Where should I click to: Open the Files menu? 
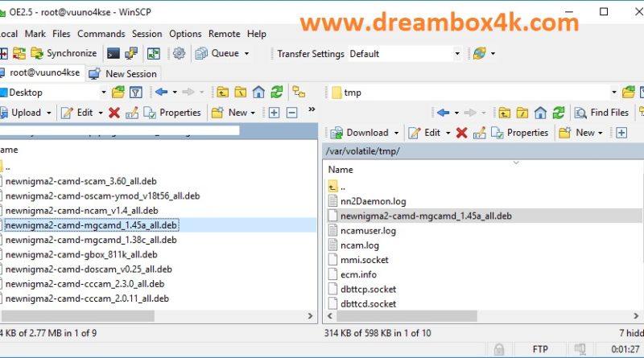(x=61, y=34)
